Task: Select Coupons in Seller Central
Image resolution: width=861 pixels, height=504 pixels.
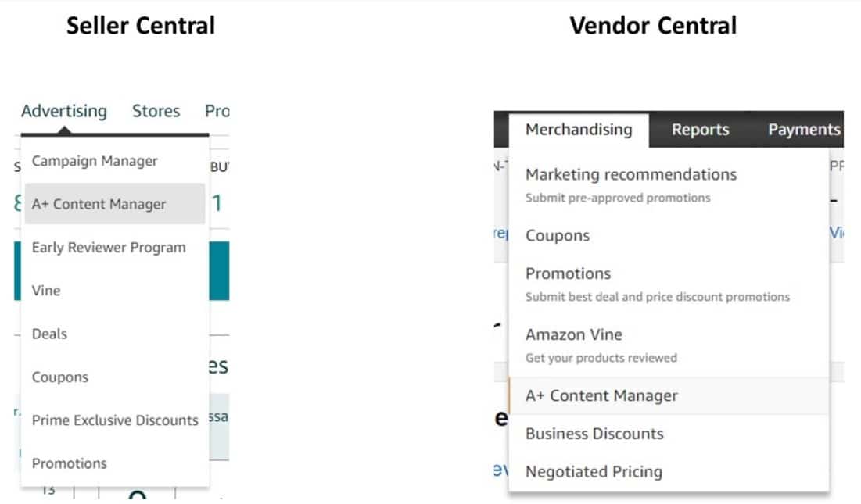Action: click(60, 377)
